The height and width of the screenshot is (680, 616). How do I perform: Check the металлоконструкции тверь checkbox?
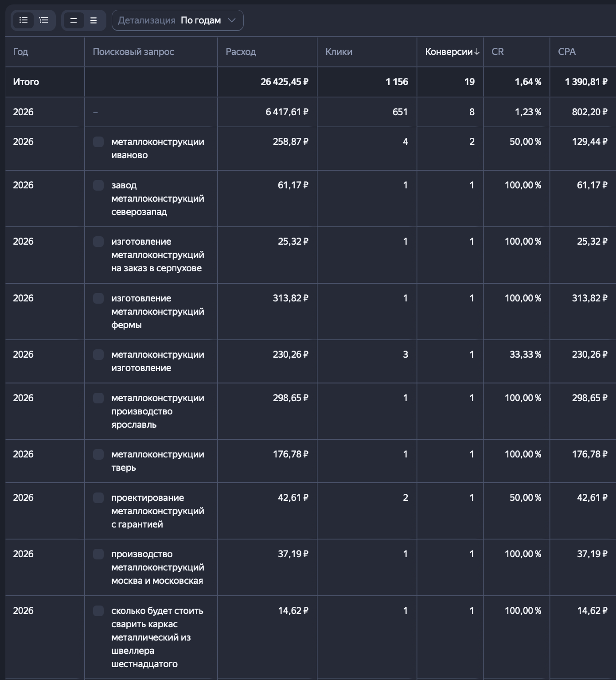[x=98, y=454]
